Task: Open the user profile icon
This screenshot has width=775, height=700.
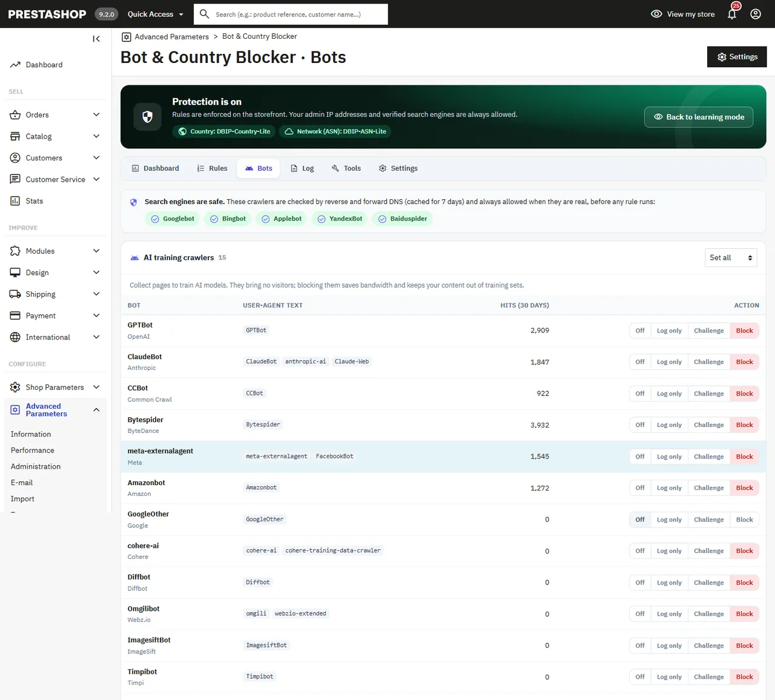Action: pos(756,14)
